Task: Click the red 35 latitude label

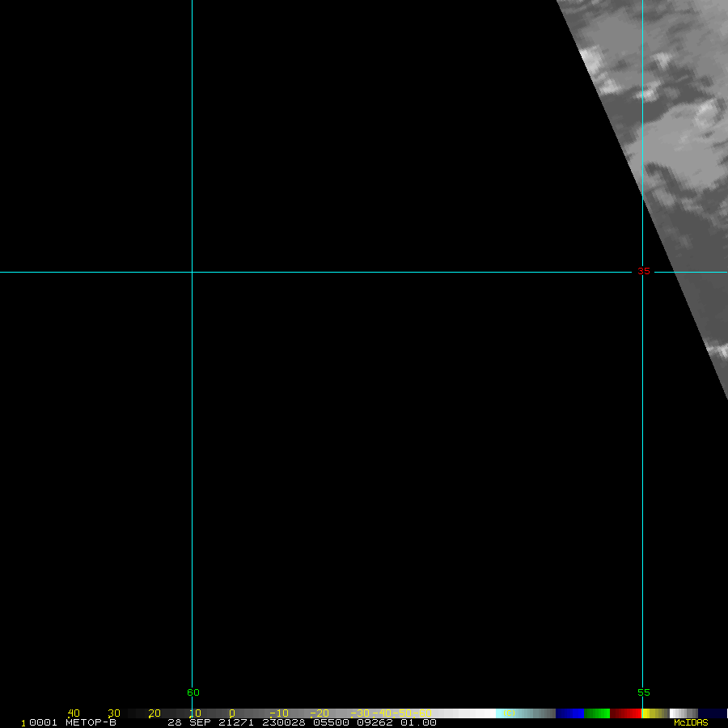Action: tap(643, 272)
